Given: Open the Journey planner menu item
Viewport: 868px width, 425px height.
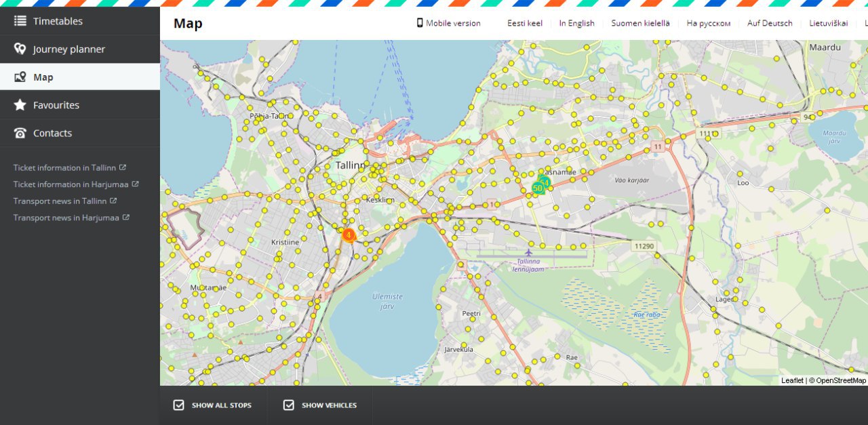Looking at the screenshot, I should point(80,49).
